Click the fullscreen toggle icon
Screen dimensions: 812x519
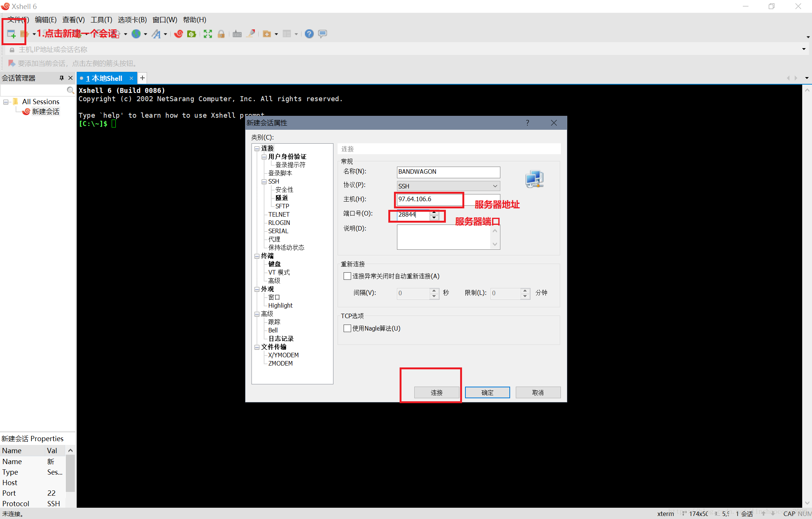coord(208,34)
